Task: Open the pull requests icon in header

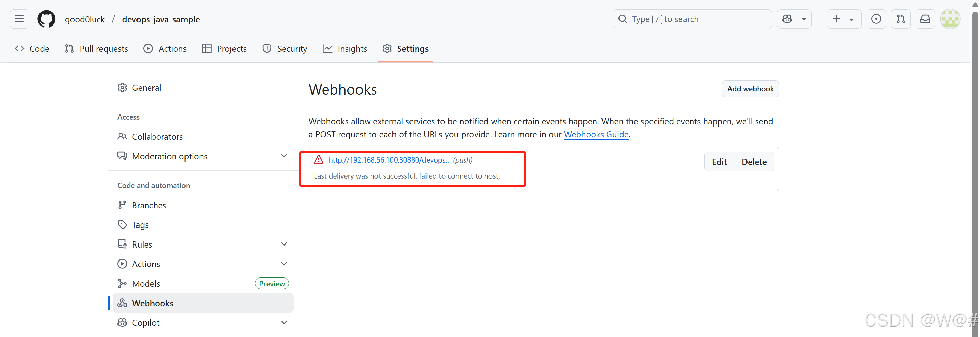Action: (900, 19)
